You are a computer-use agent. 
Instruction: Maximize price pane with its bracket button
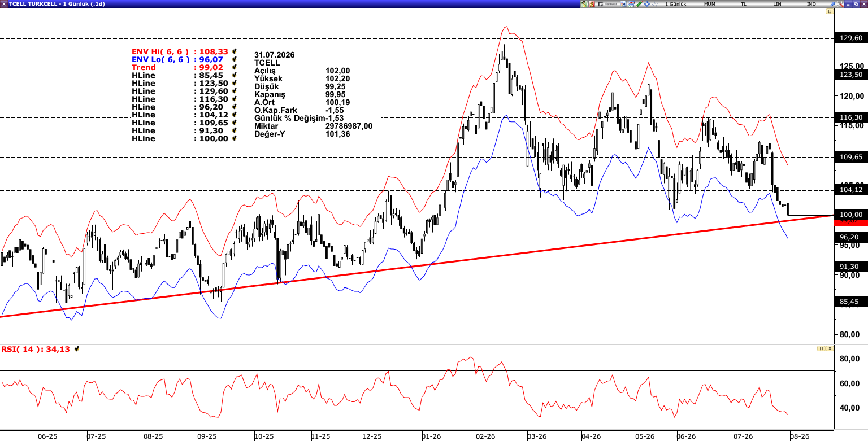pyautogui.click(x=829, y=11)
